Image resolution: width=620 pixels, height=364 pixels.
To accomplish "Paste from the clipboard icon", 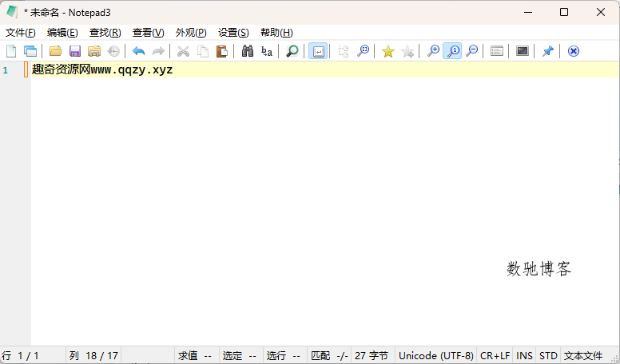I will [222, 51].
